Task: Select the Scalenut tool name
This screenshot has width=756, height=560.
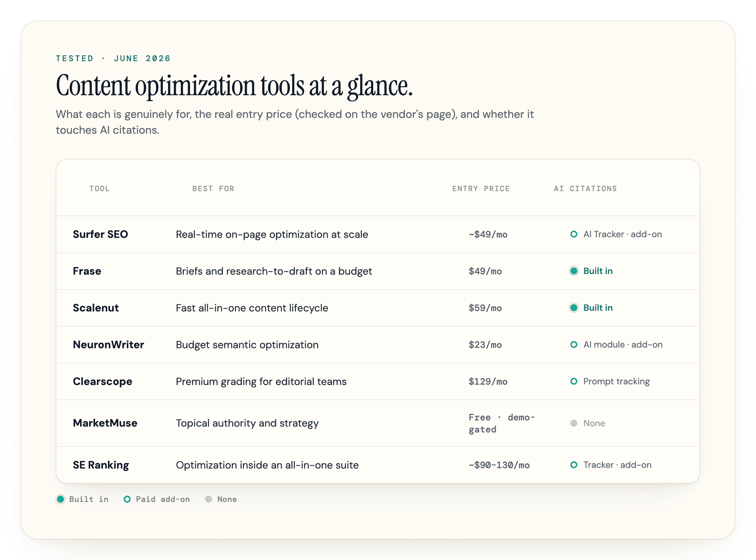Action: (x=96, y=308)
